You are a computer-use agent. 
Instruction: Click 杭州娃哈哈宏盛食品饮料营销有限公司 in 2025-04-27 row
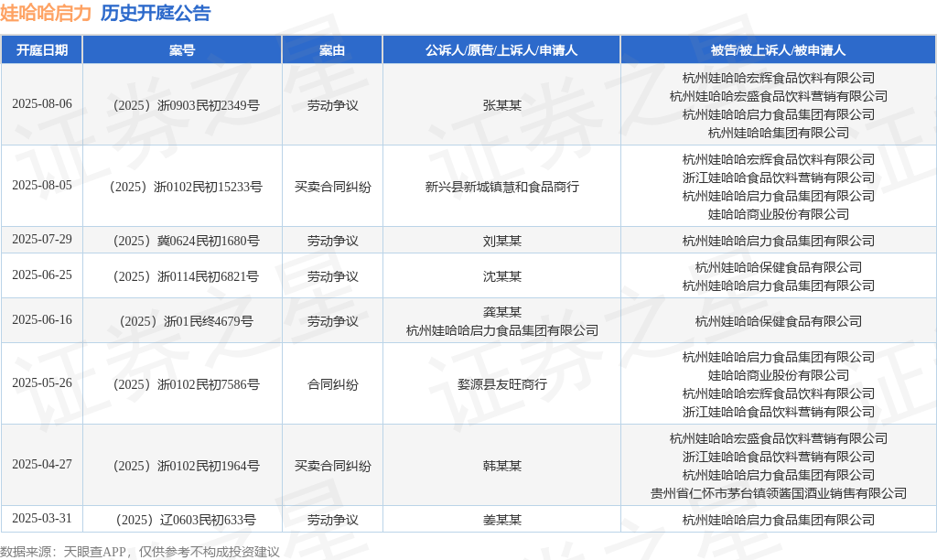[x=778, y=438]
